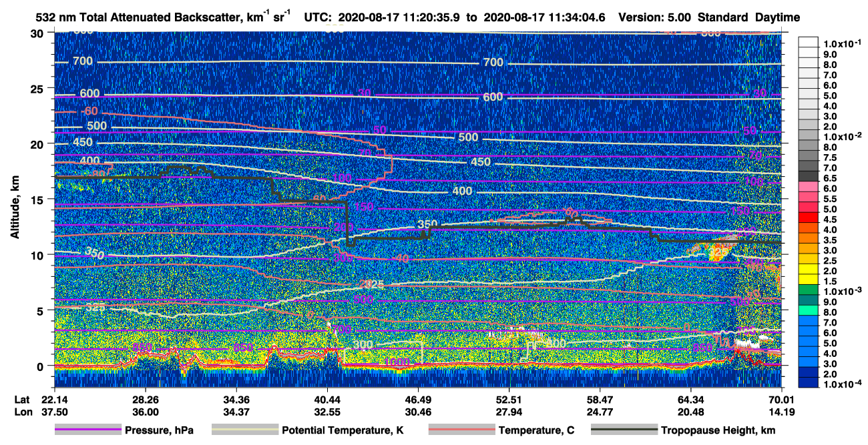The height and width of the screenshot is (445, 868).
Task: Click the longitude value '20.48'
Action: (x=691, y=412)
